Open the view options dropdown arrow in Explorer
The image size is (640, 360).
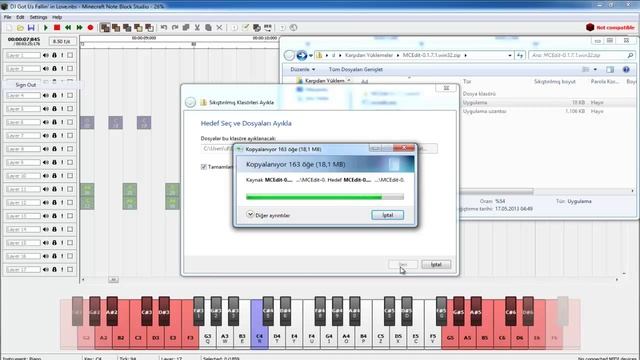[x=595, y=70]
